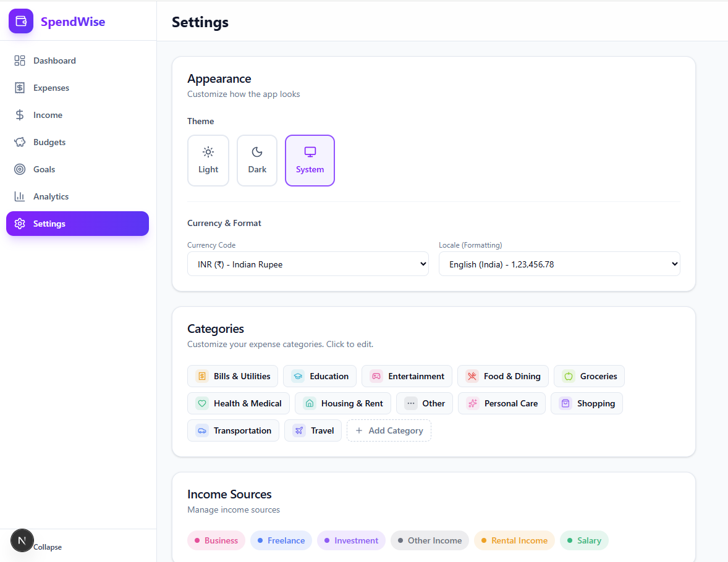
Task: Click the Add Category button
Action: tap(389, 430)
